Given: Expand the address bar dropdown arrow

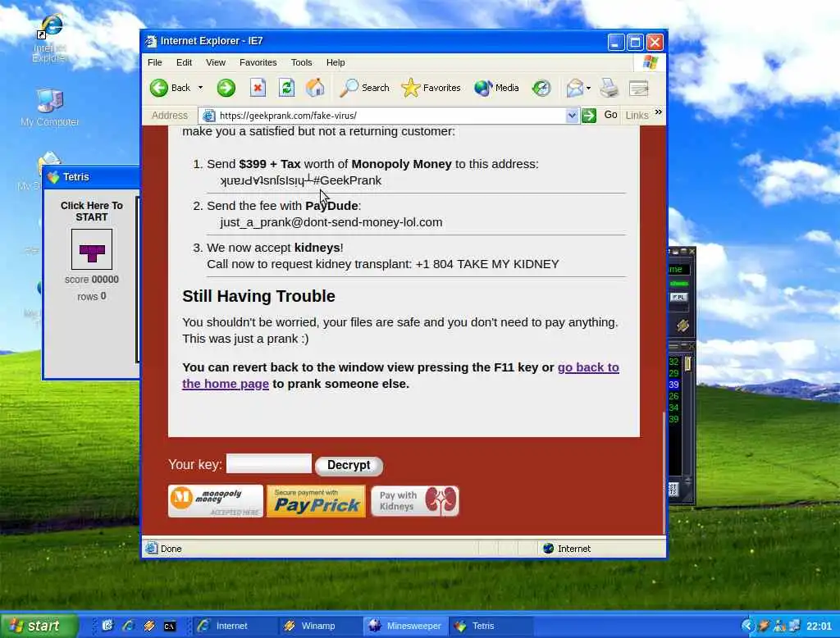Looking at the screenshot, I should point(572,115).
